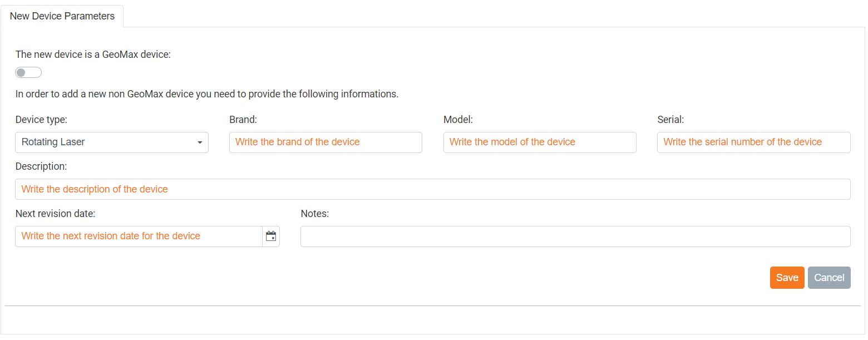The width and height of the screenshot is (868, 340).
Task: Toggle the GeoMax device switch
Action: (28, 72)
